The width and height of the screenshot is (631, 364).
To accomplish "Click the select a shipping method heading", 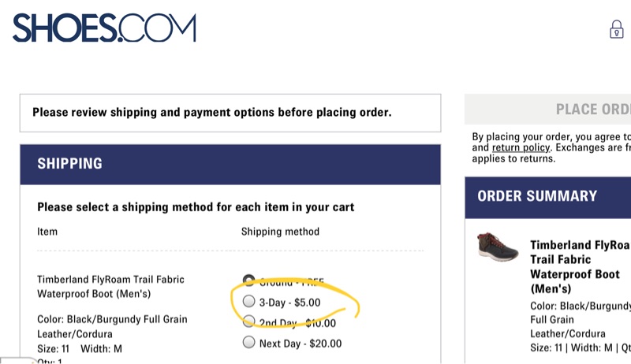I will pos(196,207).
